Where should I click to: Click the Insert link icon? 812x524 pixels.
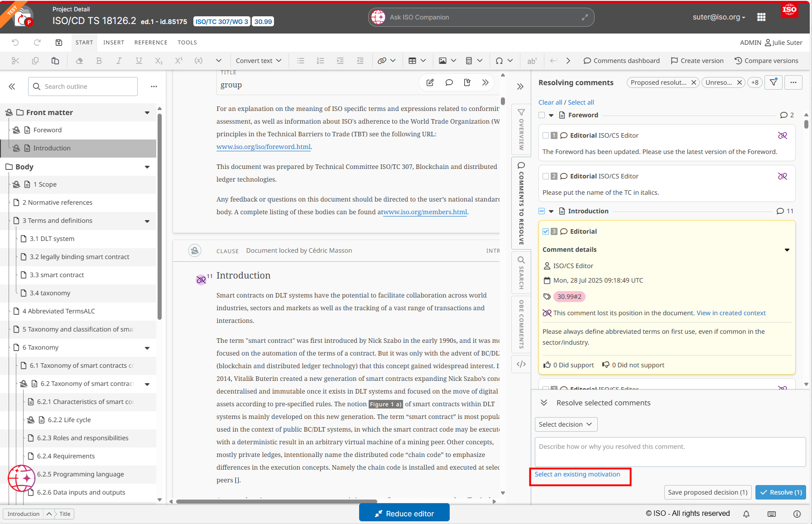click(382, 61)
